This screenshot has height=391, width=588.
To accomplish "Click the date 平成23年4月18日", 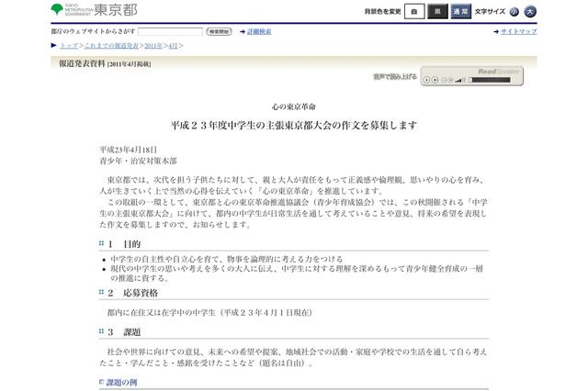I will 129,150.
